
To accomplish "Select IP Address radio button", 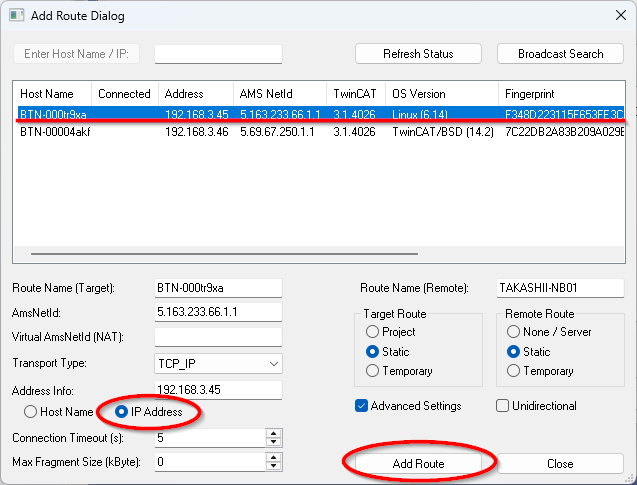I will pyautogui.click(x=123, y=412).
